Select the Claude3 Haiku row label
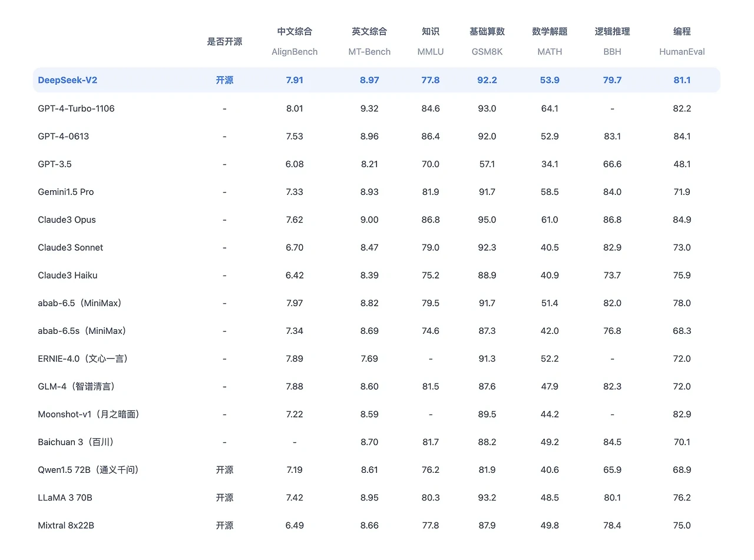The width and height of the screenshot is (754, 560). [67, 275]
